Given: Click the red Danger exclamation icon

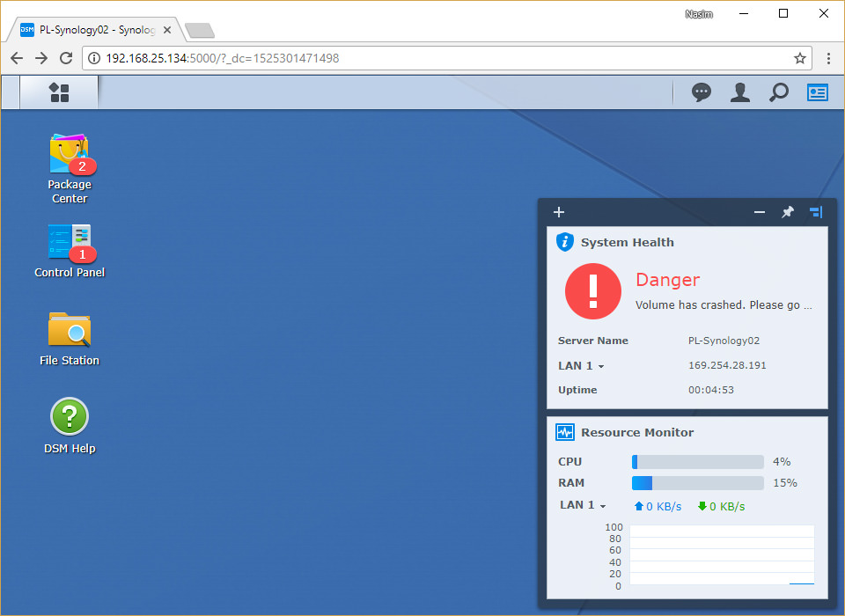Looking at the screenshot, I should coord(592,291).
